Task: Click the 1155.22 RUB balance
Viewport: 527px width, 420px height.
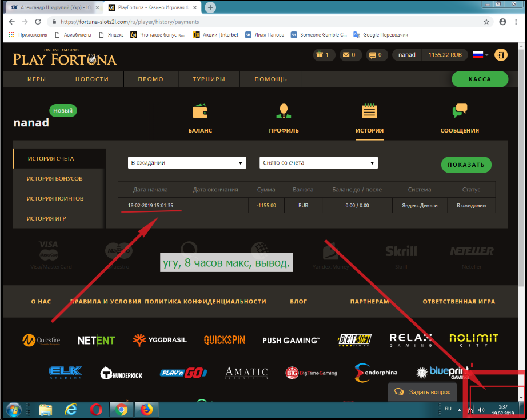Action: pyautogui.click(x=445, y=55)
